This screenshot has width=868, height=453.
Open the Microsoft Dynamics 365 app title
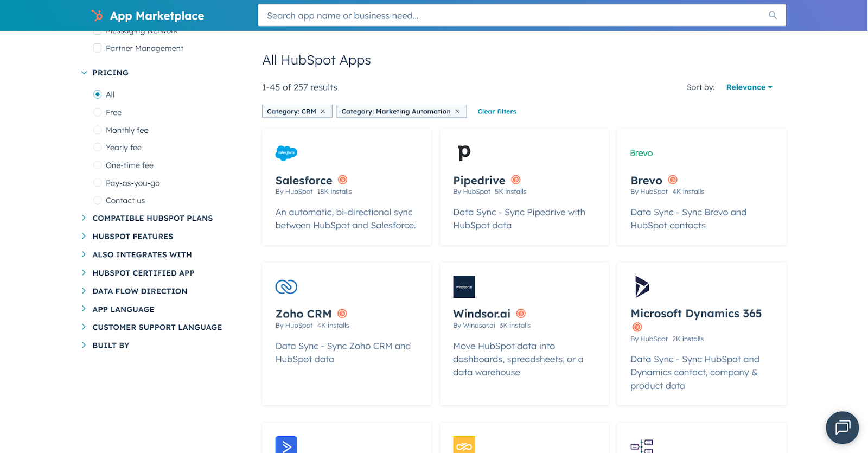coord(696,314)
